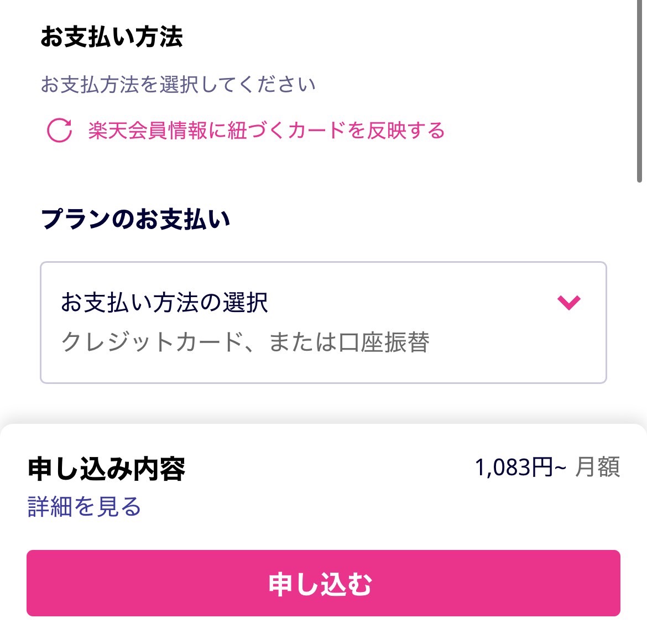The image size is (647, 644).
Task: Tap the pink chevron down arrow
Action: coord(568,302)
